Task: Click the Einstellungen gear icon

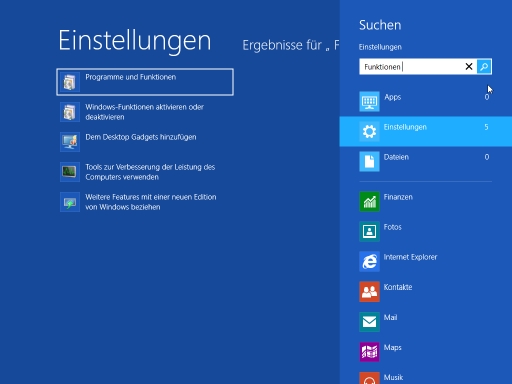Action: pyautogui.click(x=369, y=131)
